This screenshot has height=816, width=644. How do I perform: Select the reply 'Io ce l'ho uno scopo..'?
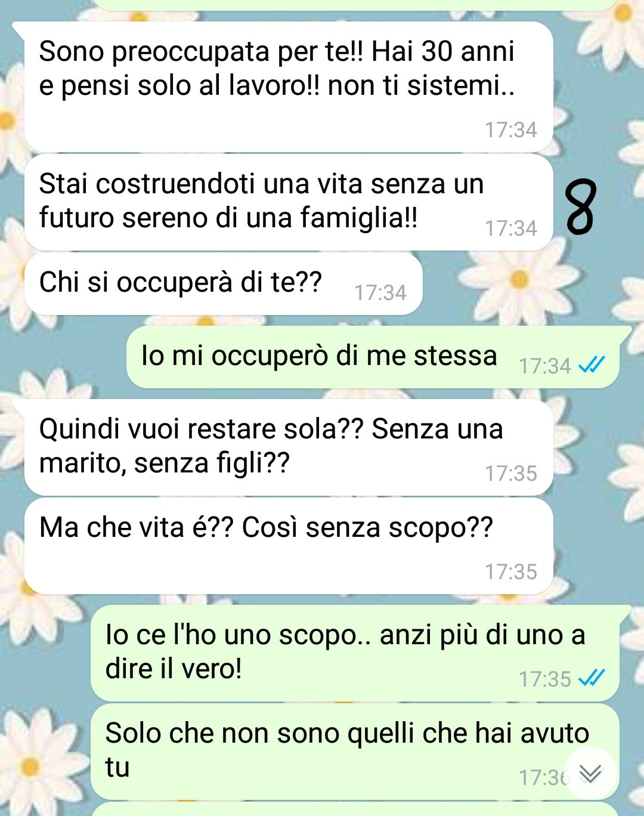[355, 653]
